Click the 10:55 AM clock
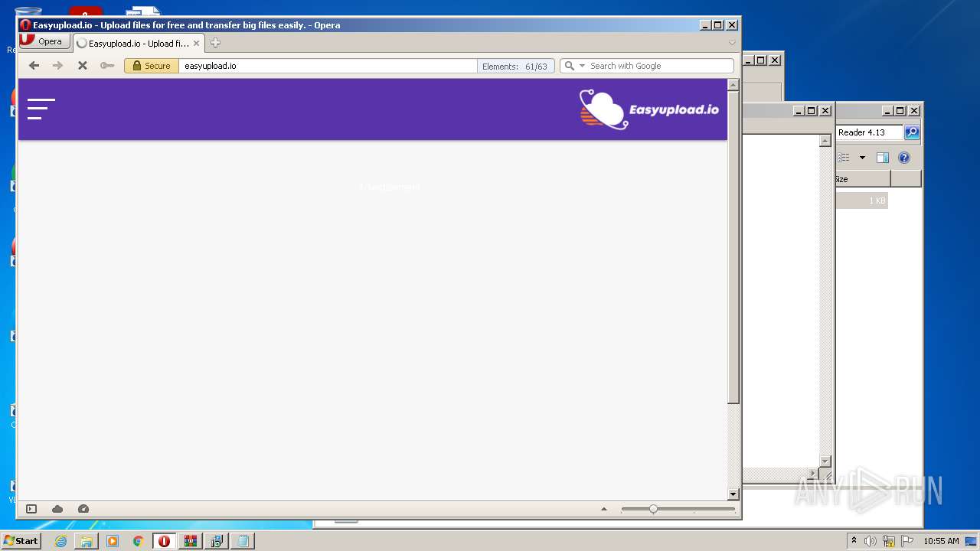Screen dimensions: 980x551 tap(941, 541)
